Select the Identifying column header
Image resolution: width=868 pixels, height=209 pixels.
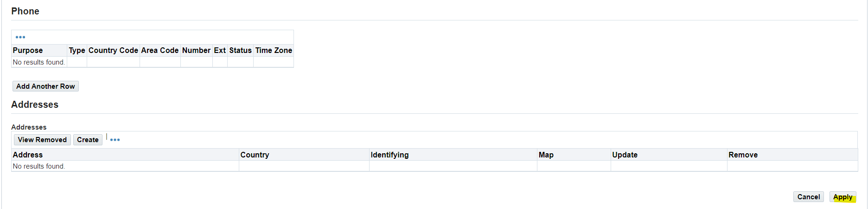[389, 155]
